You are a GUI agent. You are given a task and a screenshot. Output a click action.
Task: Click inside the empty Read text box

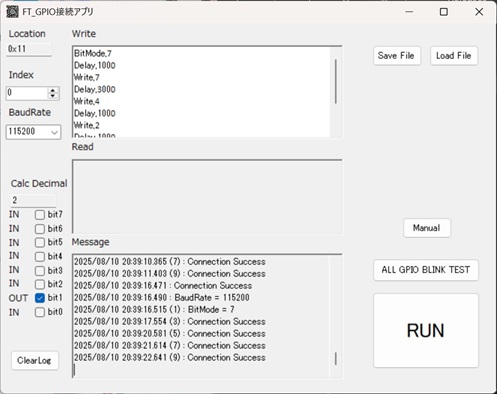click(207, 197)
